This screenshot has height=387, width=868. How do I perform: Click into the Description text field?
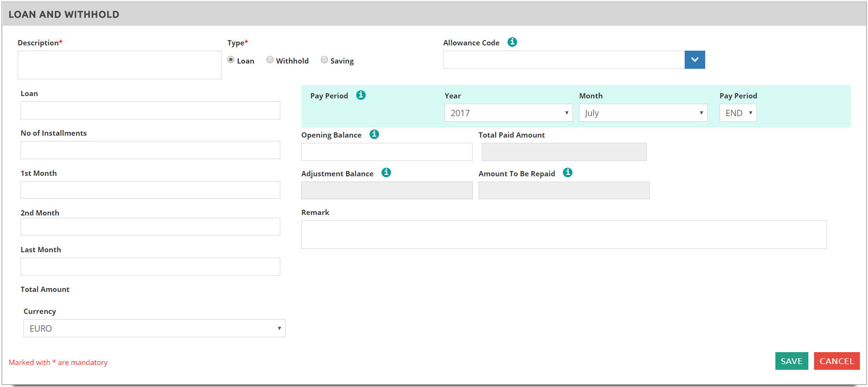tap(119, 65)
